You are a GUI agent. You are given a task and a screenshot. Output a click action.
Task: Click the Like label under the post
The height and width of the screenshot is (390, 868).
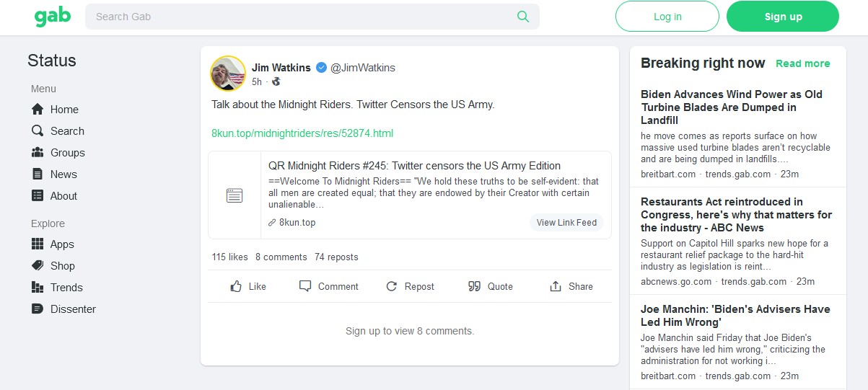click(258, 286)
